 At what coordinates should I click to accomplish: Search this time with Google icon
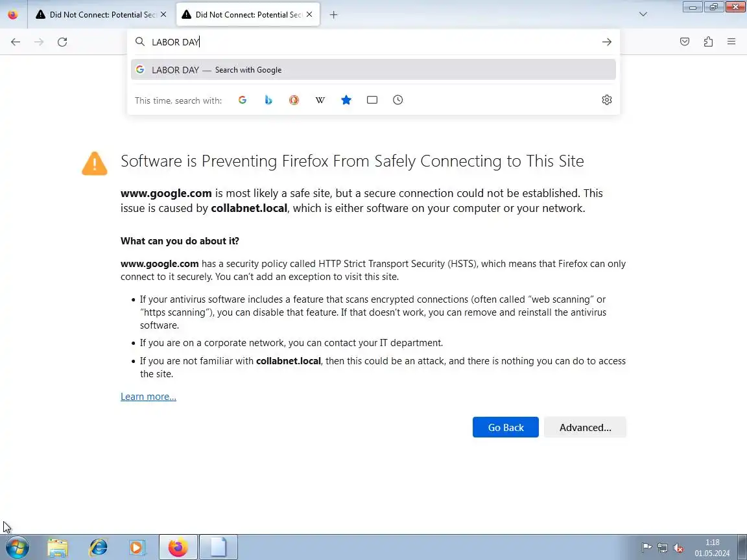tap(243, 100)
